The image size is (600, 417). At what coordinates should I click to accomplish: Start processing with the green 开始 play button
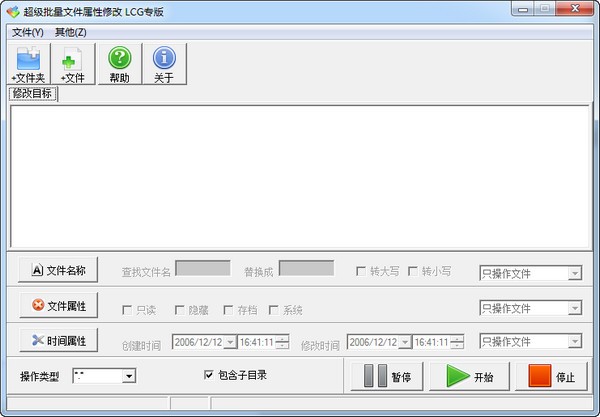click(469, 377)
